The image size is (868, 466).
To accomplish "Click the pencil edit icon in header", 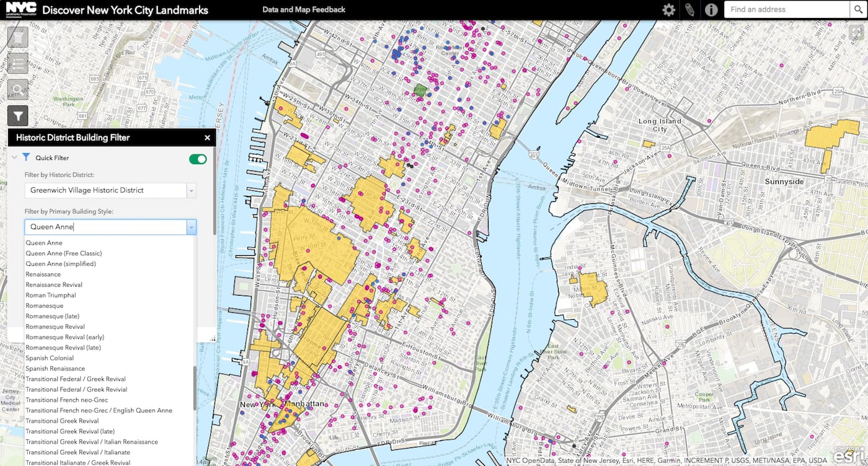I will point(689,10).
